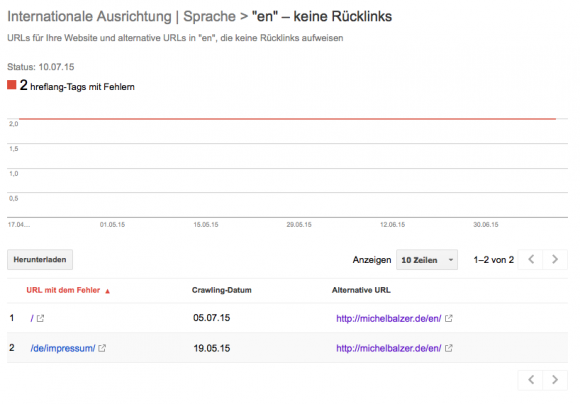The image size is (580, 404).
Task: Toggle sort arrow on URL mit dem Fehler
Action: (x=108, y=291)
